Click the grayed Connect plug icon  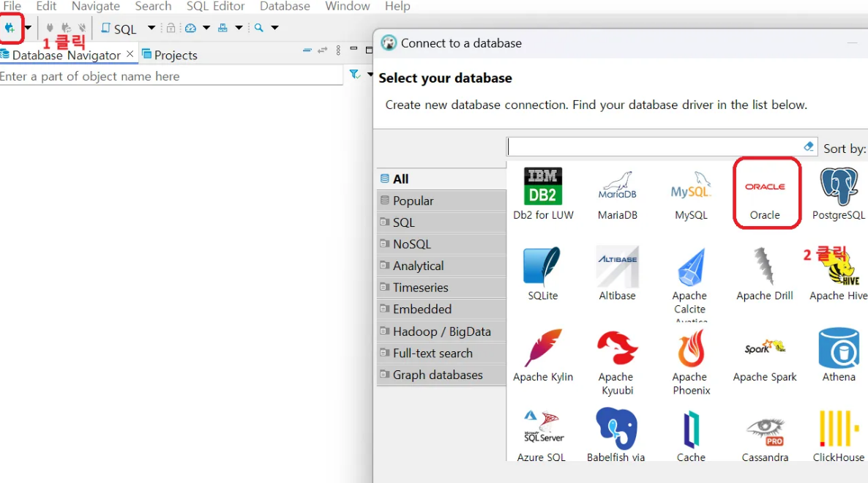pos(50,28)
